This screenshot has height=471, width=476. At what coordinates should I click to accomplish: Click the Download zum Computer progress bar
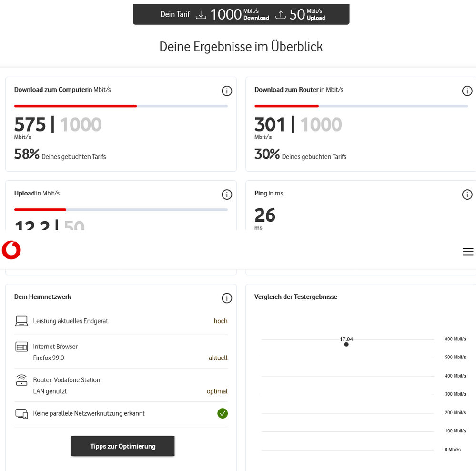pos(121,106)
